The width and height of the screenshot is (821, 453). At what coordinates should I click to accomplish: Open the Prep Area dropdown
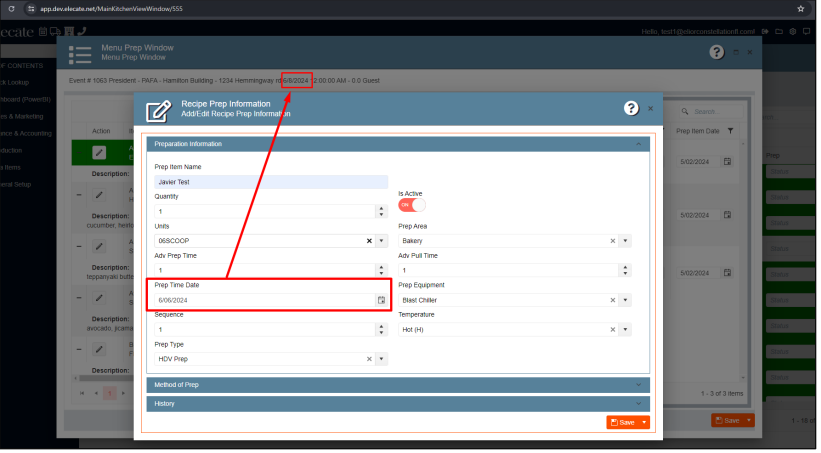pyautogui.click(x=625, y=241)
